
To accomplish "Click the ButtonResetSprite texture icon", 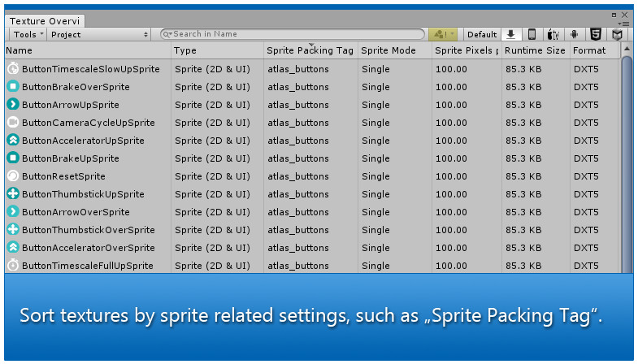I will 12,176.
